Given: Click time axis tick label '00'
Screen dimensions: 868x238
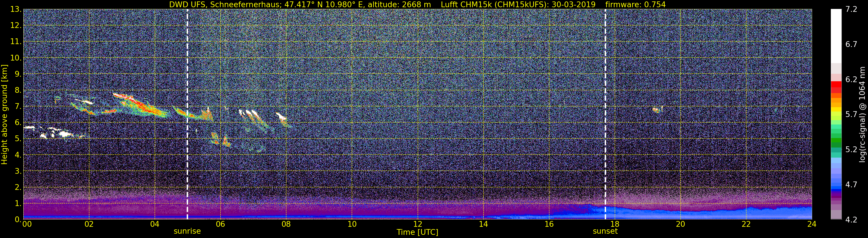Looking at the screenshot, I should 27,224.
